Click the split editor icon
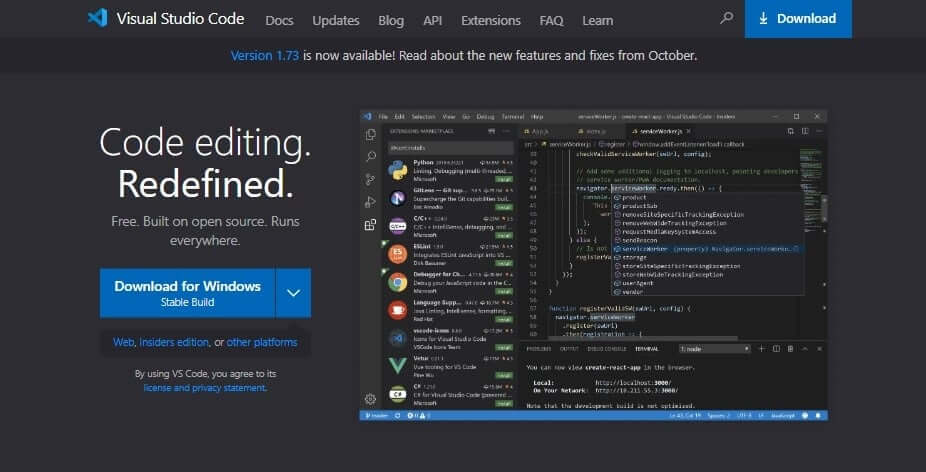 804,131
